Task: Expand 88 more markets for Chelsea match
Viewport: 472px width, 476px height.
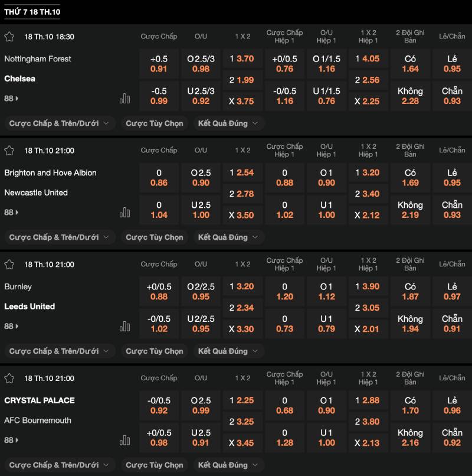Action: 11,99
